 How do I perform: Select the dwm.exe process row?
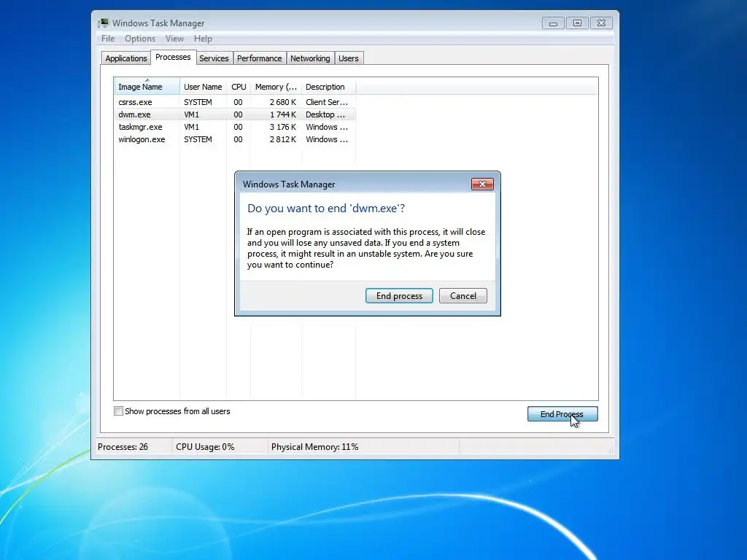235,114
